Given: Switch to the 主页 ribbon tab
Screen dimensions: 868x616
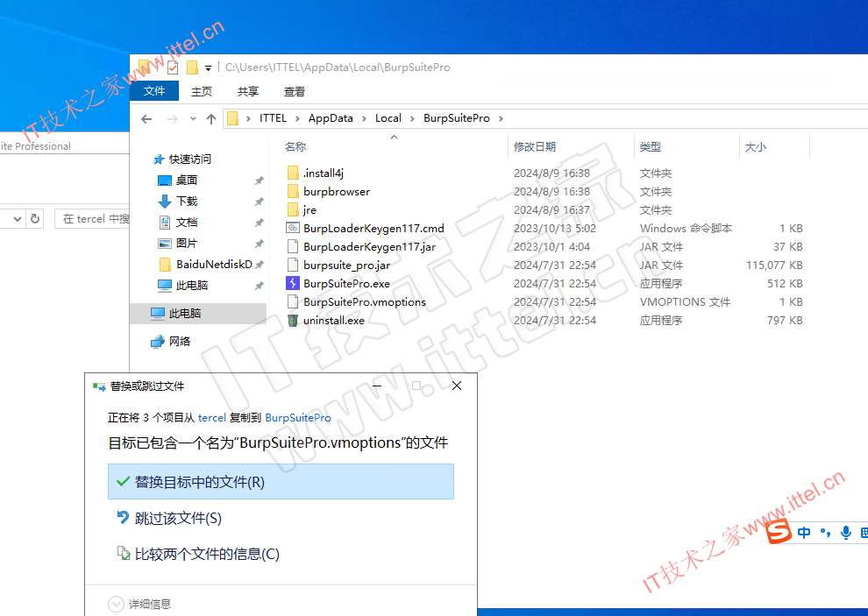Looking at the screenshot, I should [x=202, y=91].
